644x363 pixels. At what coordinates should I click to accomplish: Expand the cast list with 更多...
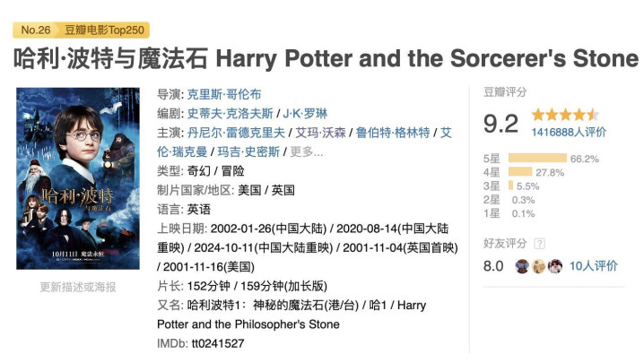click(x=306, y=151)
